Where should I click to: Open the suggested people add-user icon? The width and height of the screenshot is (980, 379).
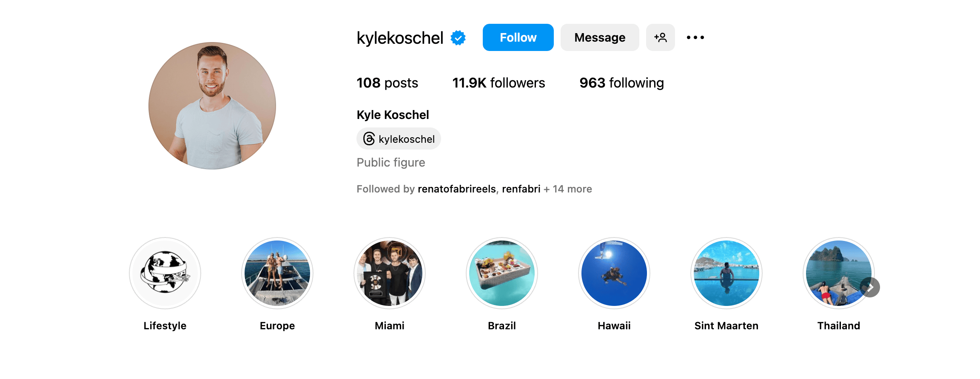[660, 37]
